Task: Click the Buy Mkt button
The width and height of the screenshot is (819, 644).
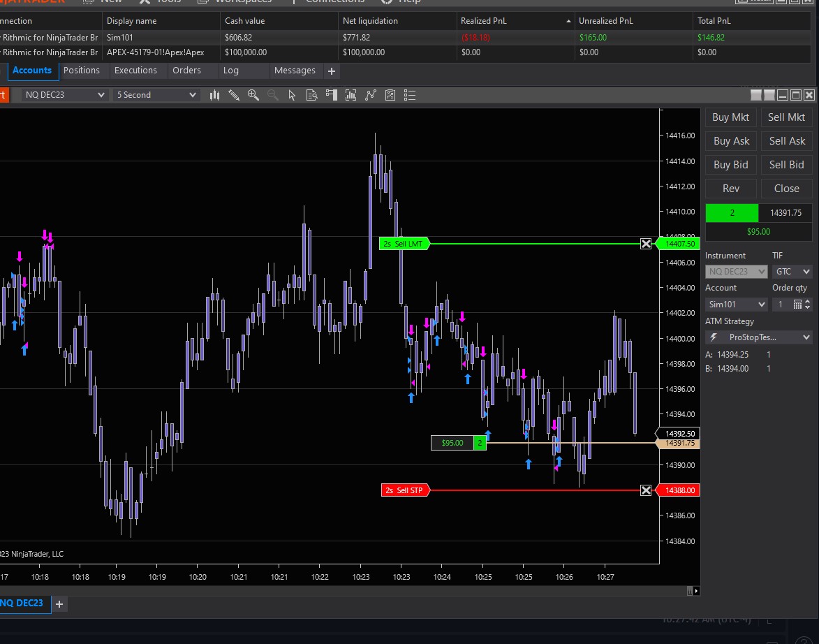Action: point(731,117)
